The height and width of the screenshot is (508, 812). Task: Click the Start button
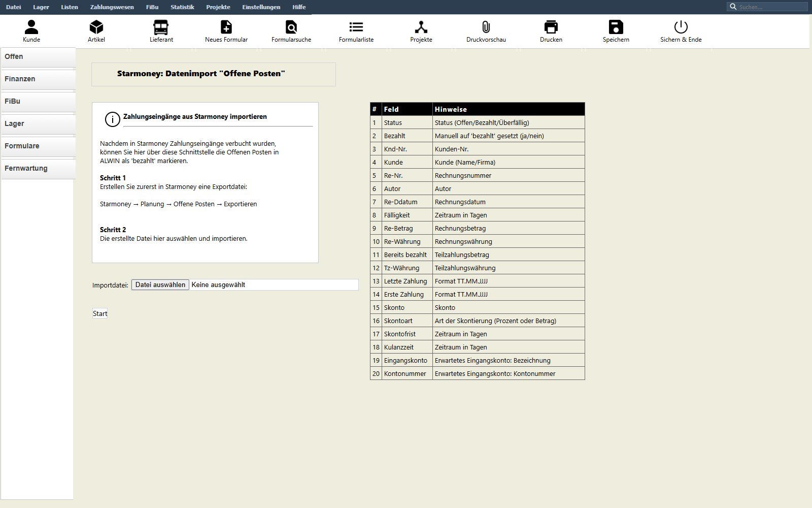(100, 313)
